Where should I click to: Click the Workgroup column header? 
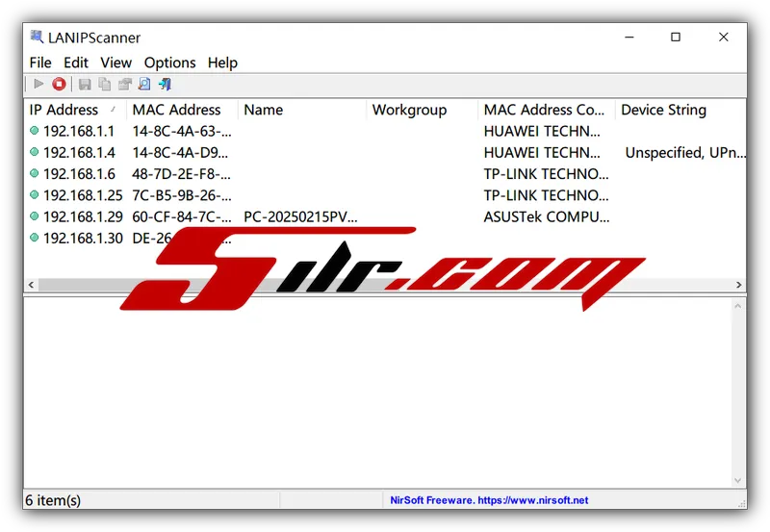tap(422, 110)
